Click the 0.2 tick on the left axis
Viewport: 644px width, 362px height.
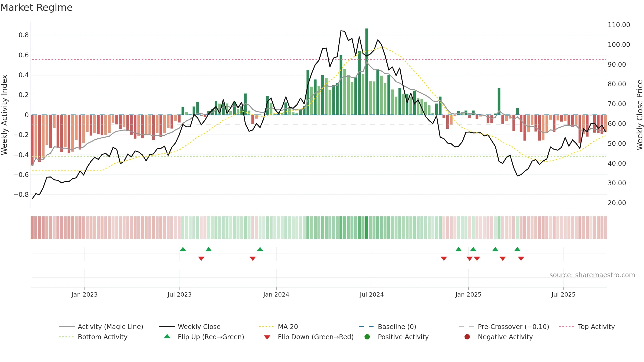point(24,95)
